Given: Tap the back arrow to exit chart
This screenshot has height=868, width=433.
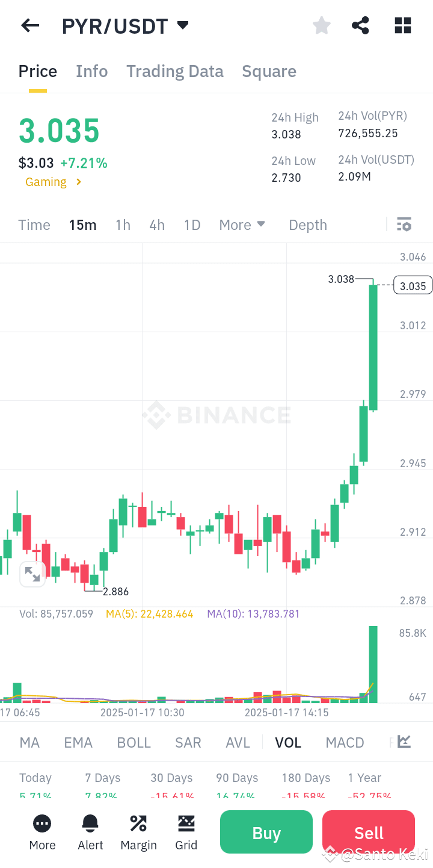Looking at the screenshot, I should 30,25.
